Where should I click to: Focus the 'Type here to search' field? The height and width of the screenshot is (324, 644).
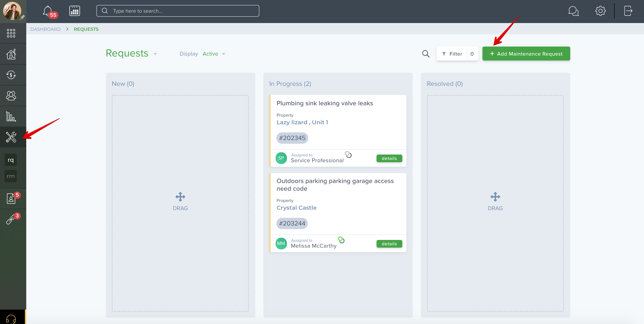(x=178, y=11)
